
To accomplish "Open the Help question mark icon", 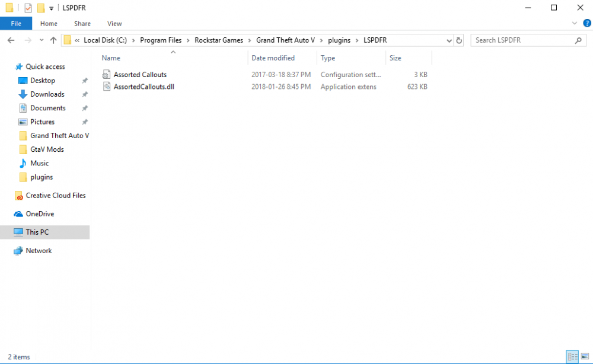I will coord(587,24).
